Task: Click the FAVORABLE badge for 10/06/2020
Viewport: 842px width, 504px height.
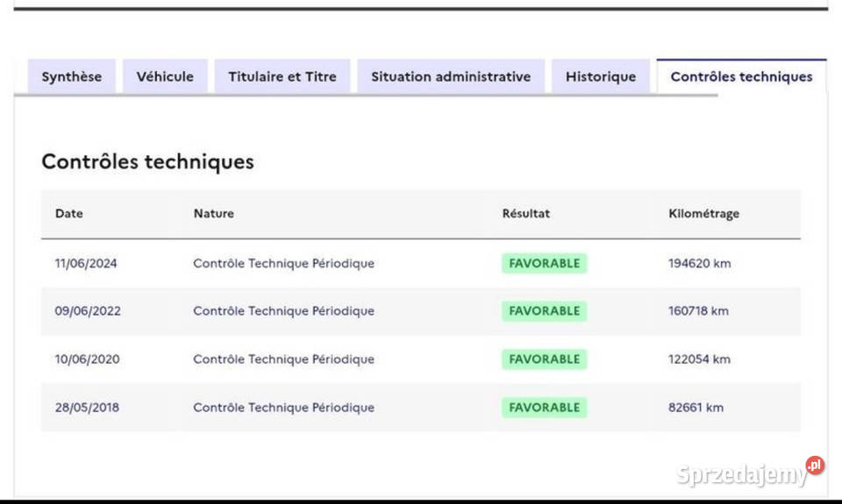Action: point(544,359)
